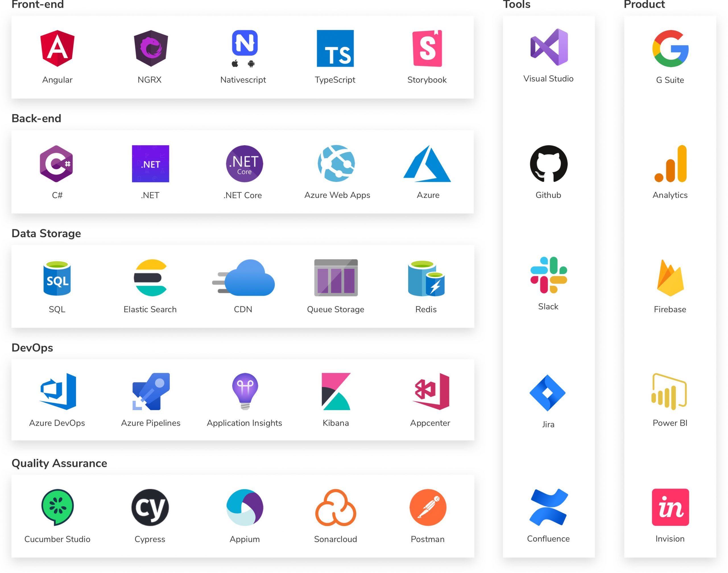Click the Back-end section heading
Viewport: 728px width, 573px height.
click(x=36, y=118)
